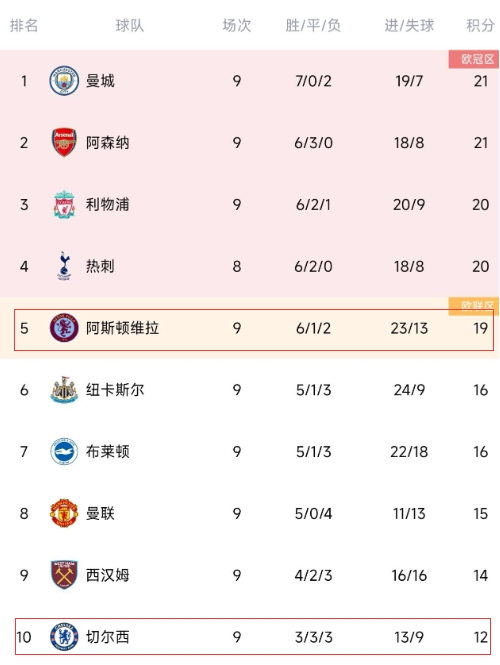This screenshot has width=500, height=665.
Task: Click the Chelsea lion crest
Action: point(64,637)
